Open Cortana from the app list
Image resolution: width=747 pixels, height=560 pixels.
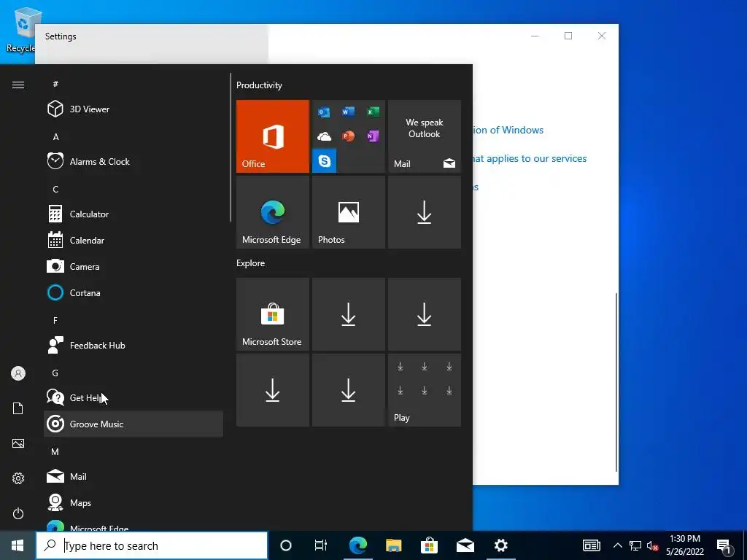click(133, 292)
